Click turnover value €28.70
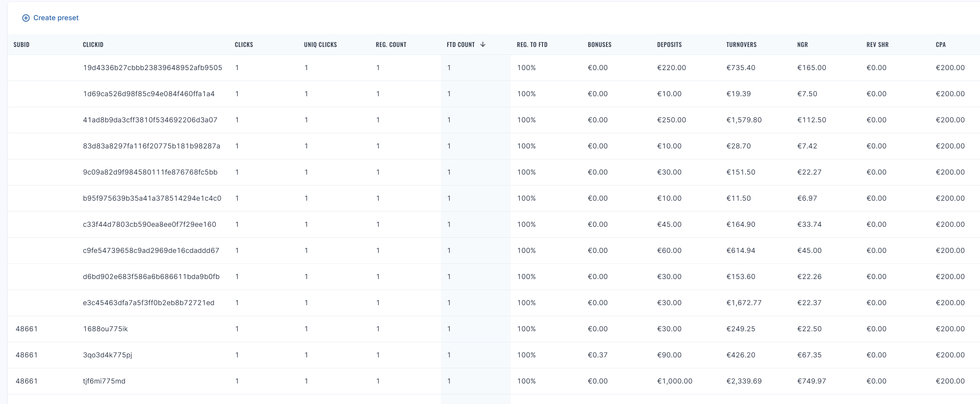This screenshot has width=980, height=404. tap(738, 146)
